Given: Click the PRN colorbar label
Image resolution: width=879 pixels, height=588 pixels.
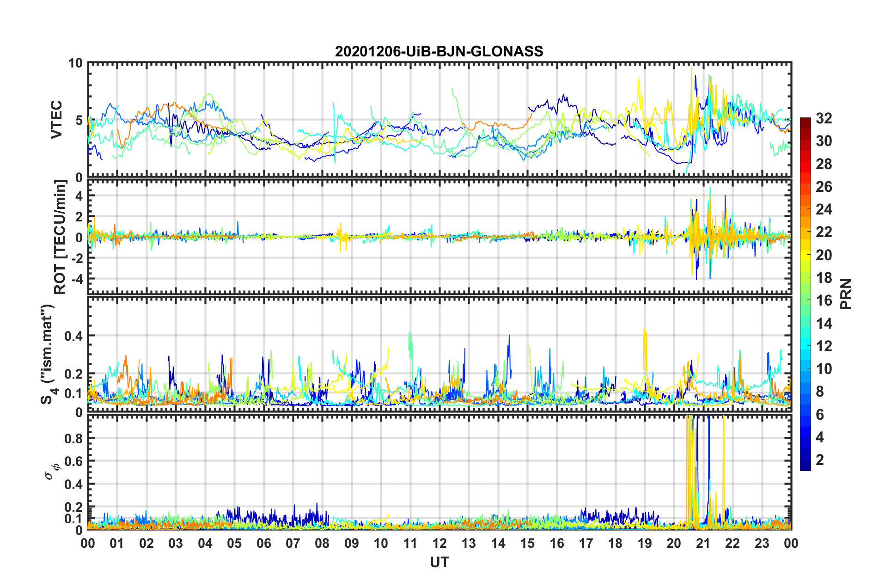Looking at the screenshot, I should pos(846,294).
